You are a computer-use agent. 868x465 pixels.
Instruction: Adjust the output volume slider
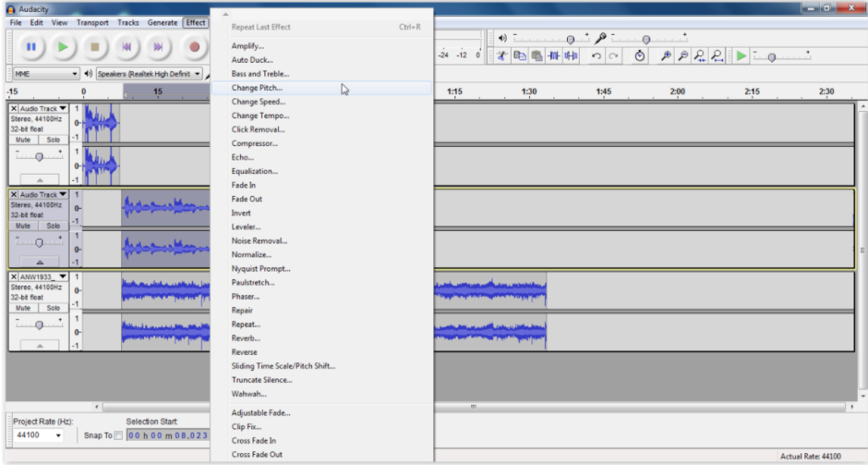pyautogui.click(x=570, y=39)
